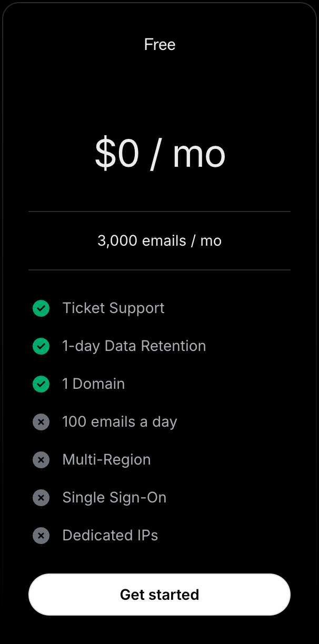Image resolution: width=319 pixels, height=644 pixels.
Task: Click the divider line above Ticket Support
Action: pyautogui.click(x=159, y=270)
